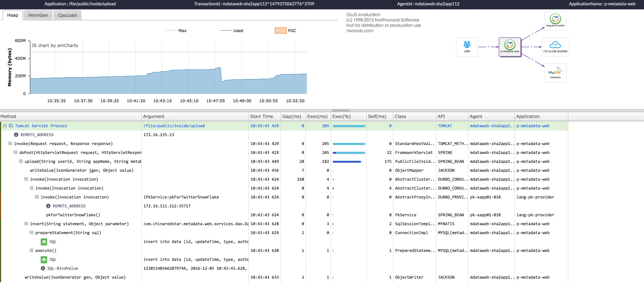Click info icon beside SQL-BindValue
644x300 pixels.
click(x=43, y=268)
